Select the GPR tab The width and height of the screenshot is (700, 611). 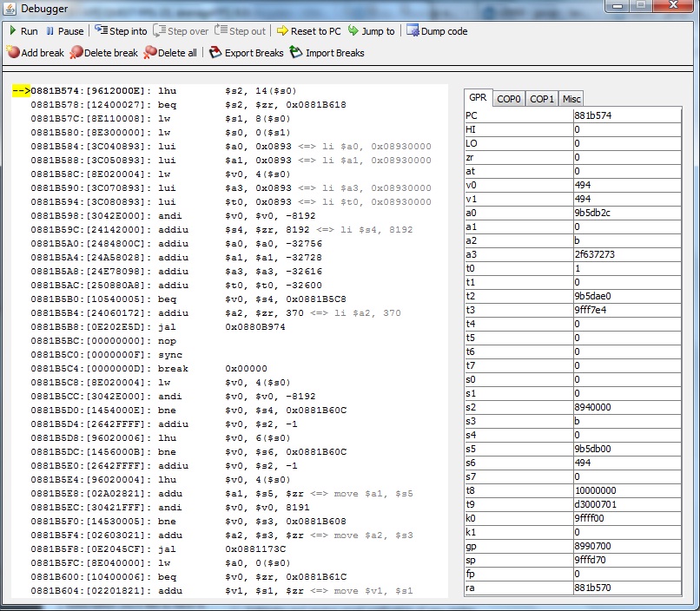(x=478, y=98)
